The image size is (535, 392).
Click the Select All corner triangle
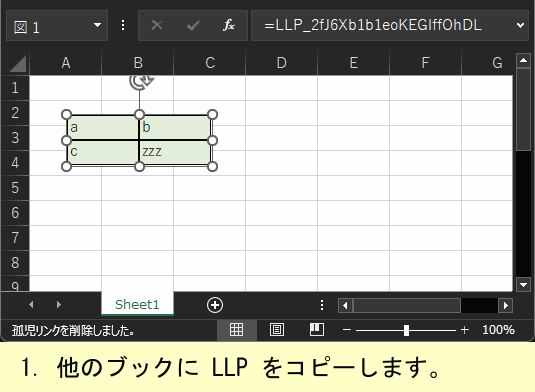pyautogui.click(x=18, y=64)
